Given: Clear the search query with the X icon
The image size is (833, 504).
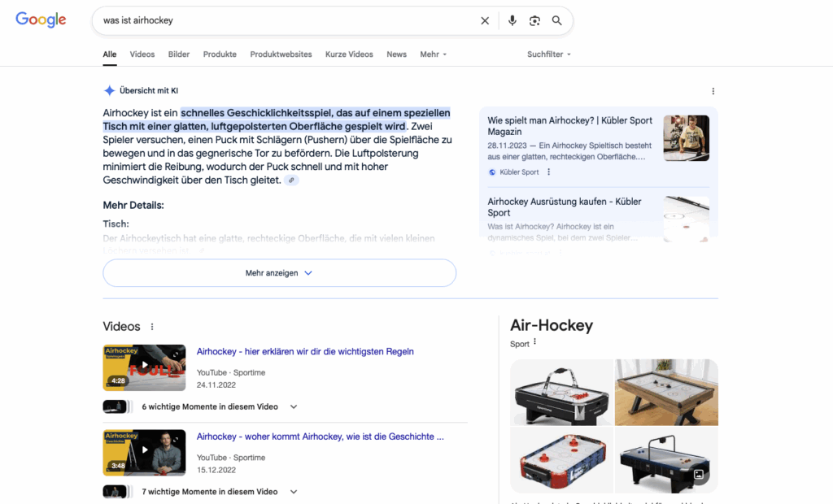Looking at the screenshot, I should (x=485, y=20).
